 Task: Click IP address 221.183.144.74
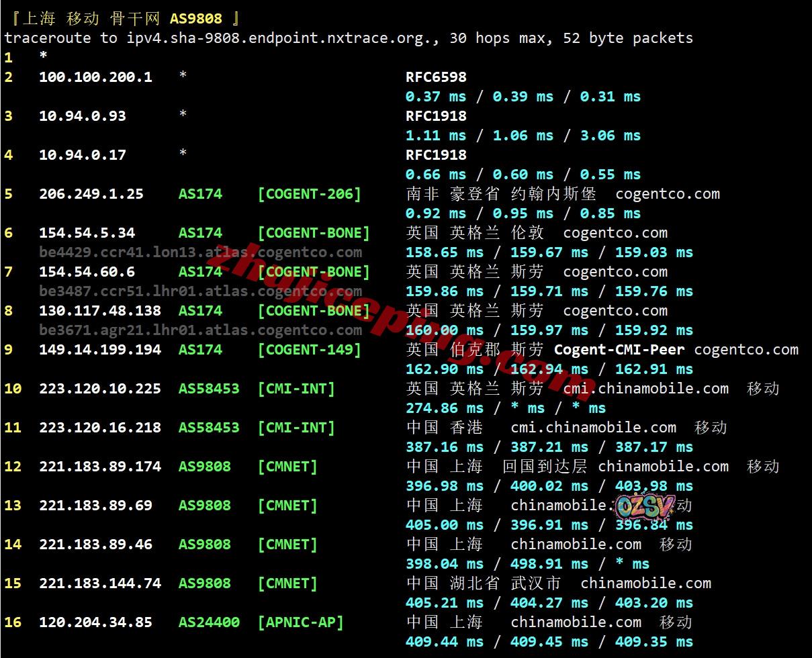point(100,583)
